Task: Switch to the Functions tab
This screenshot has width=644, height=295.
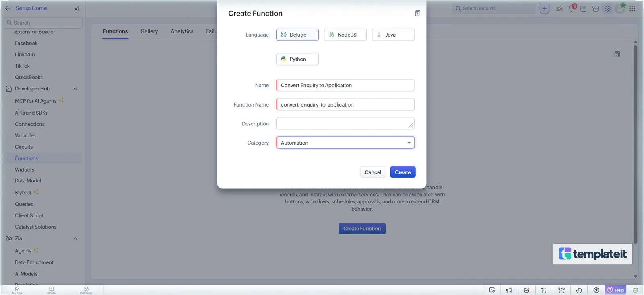Action: [x=115, y=31]
